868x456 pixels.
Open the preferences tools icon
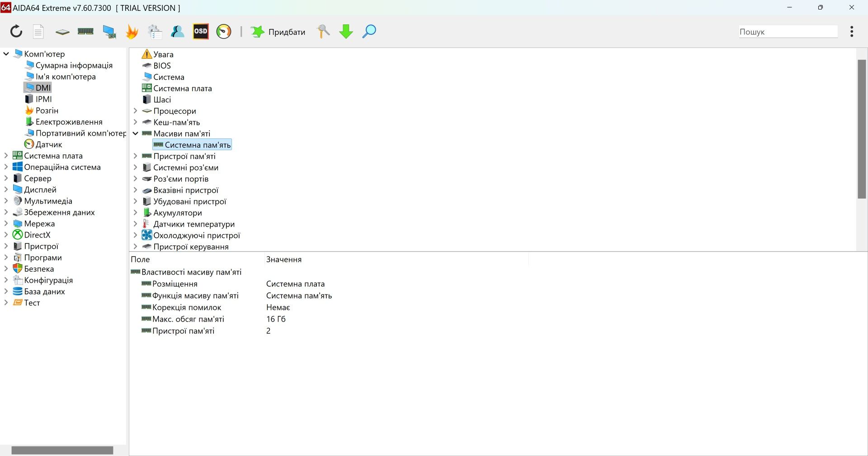pyautogui.click(x=323, y=31)
